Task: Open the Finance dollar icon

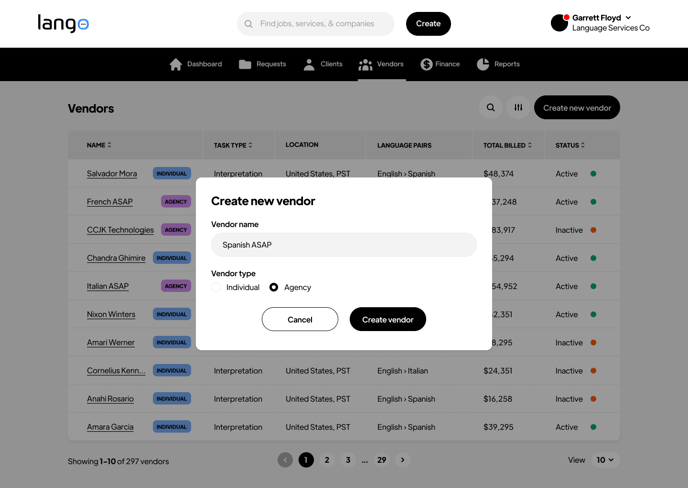Action: [x=426, y=64]
